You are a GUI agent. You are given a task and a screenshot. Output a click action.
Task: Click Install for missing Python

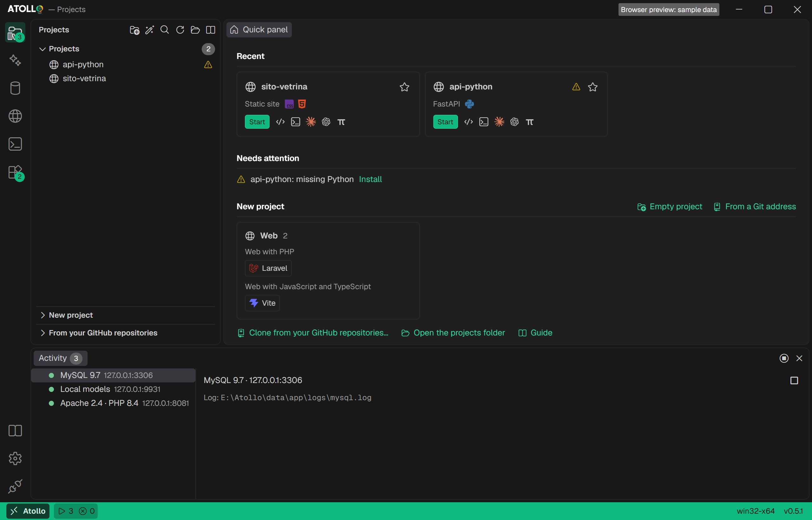pyautogui.click(x=370, y=179)
